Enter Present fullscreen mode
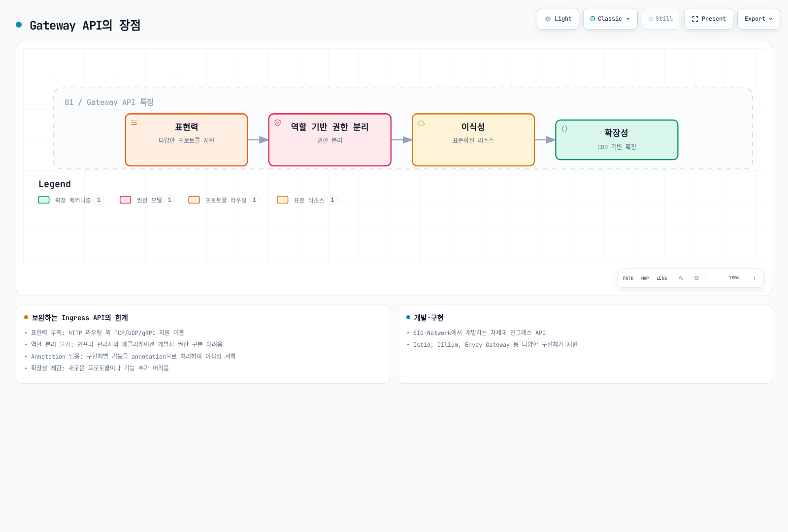This screenshot has width=788, height=532. pos(709,19)
